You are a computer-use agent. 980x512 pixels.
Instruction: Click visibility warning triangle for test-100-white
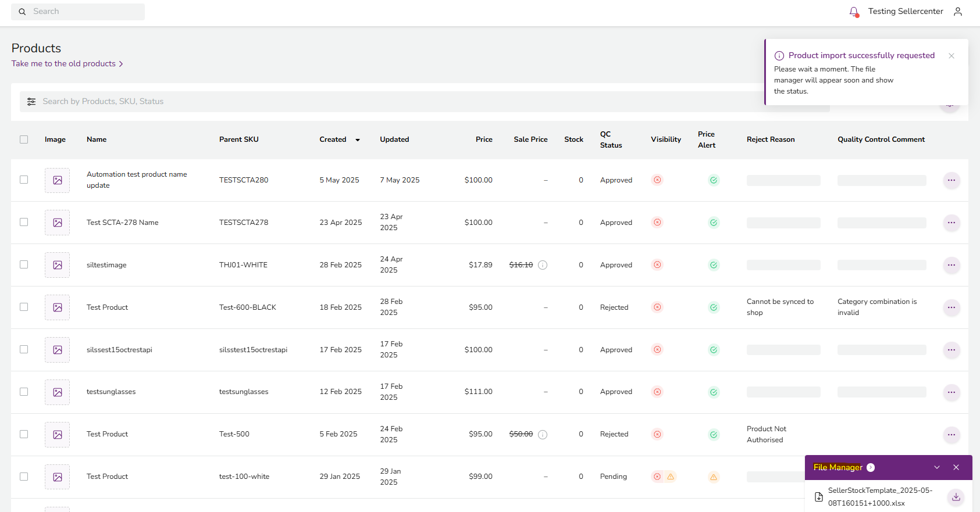[x=671, y=477]
